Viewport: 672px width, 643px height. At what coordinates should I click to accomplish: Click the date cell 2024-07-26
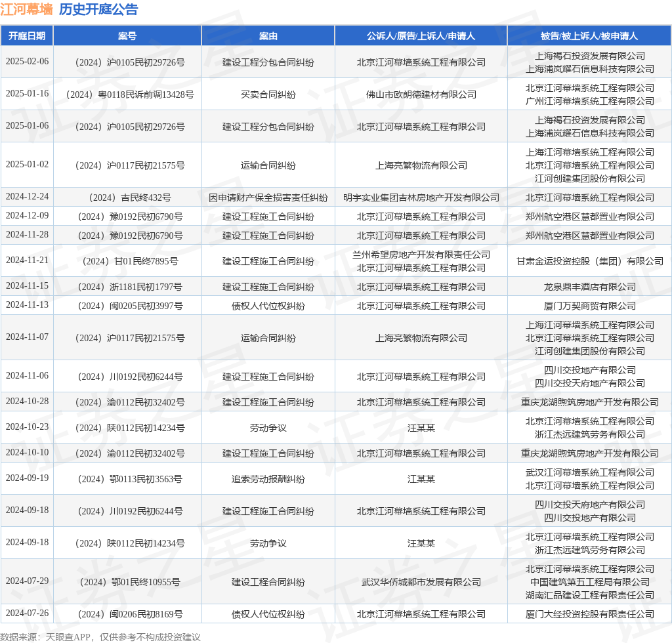point(27,613)
